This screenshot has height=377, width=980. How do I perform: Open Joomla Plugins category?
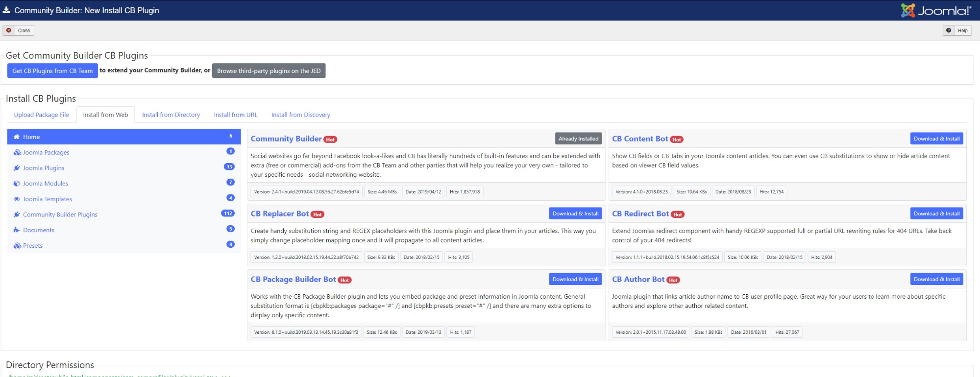(x=124, y=168)
